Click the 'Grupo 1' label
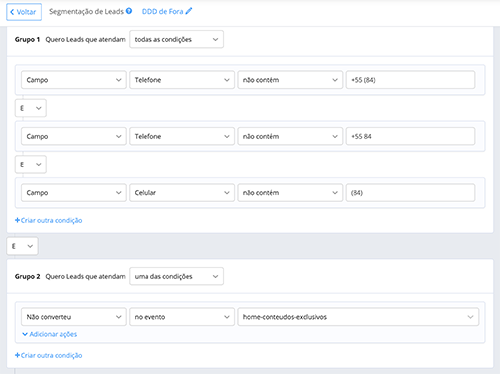This screenshot has width=500, height=374. 27,39
